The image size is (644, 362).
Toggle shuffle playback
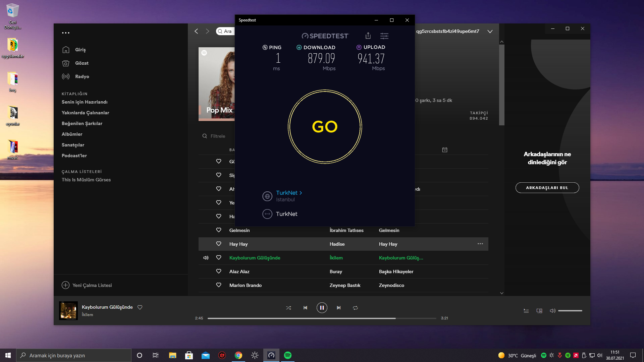point(288,308)
